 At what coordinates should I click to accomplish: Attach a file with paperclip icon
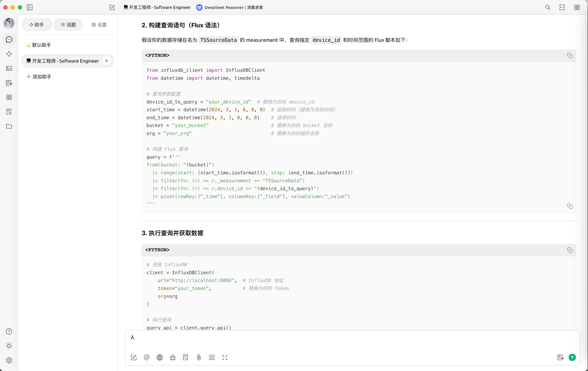199,358
